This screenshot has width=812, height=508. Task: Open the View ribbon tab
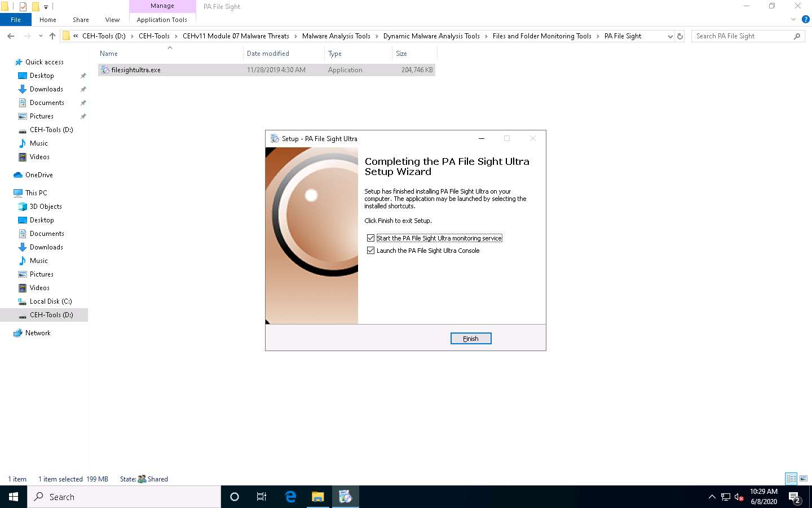[x=112, y=20]
